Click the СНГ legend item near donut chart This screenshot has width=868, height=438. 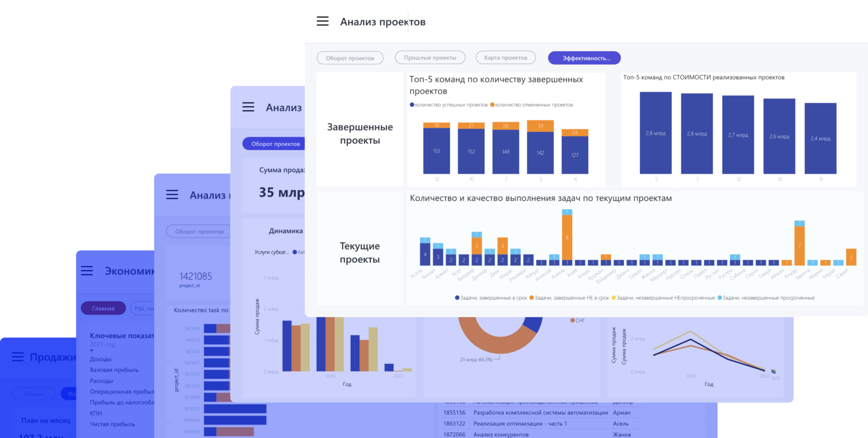(x=578, y=321)
